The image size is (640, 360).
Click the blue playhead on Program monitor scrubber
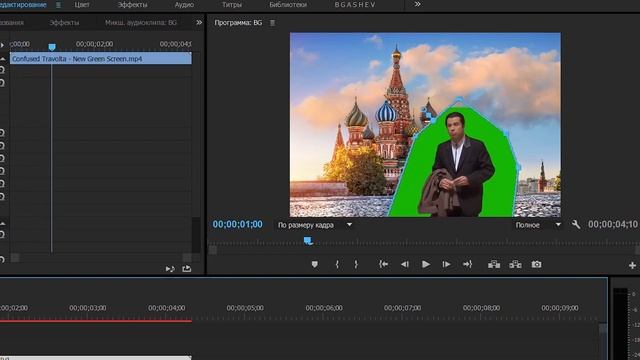pos(308,241)
